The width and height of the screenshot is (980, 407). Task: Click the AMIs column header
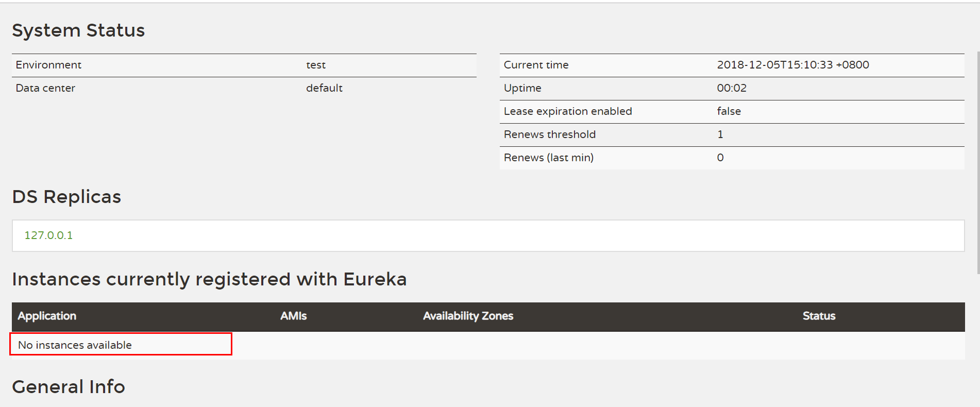(293, 316)
